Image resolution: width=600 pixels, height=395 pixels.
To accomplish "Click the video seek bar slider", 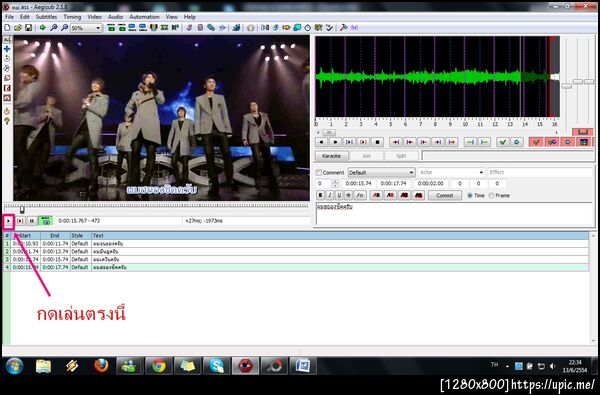I will (x=22, y=210).
